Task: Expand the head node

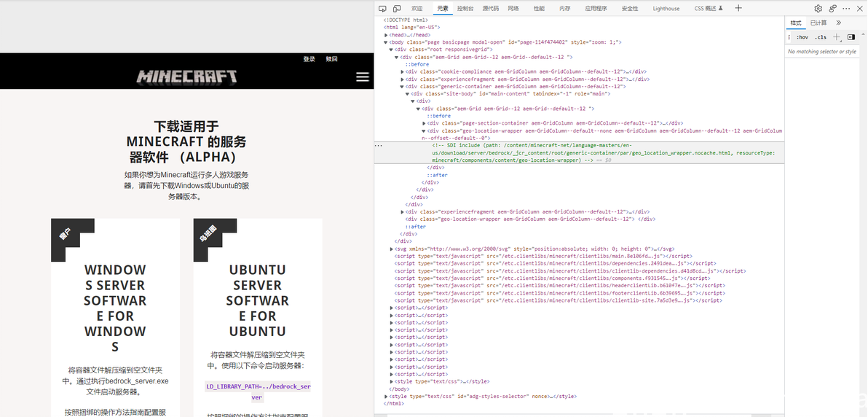Action: coord(387,35)
